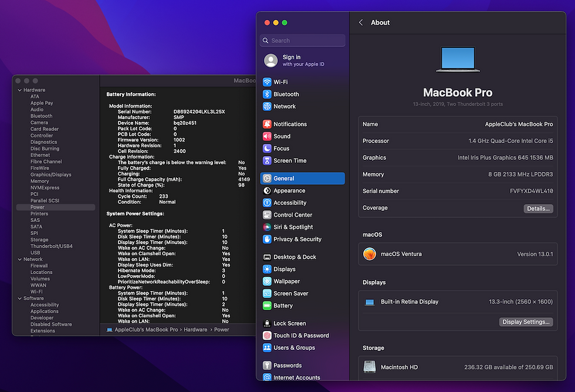Click the processor value 1.4 GHz Quad-Core

click(x=510, y=141)
